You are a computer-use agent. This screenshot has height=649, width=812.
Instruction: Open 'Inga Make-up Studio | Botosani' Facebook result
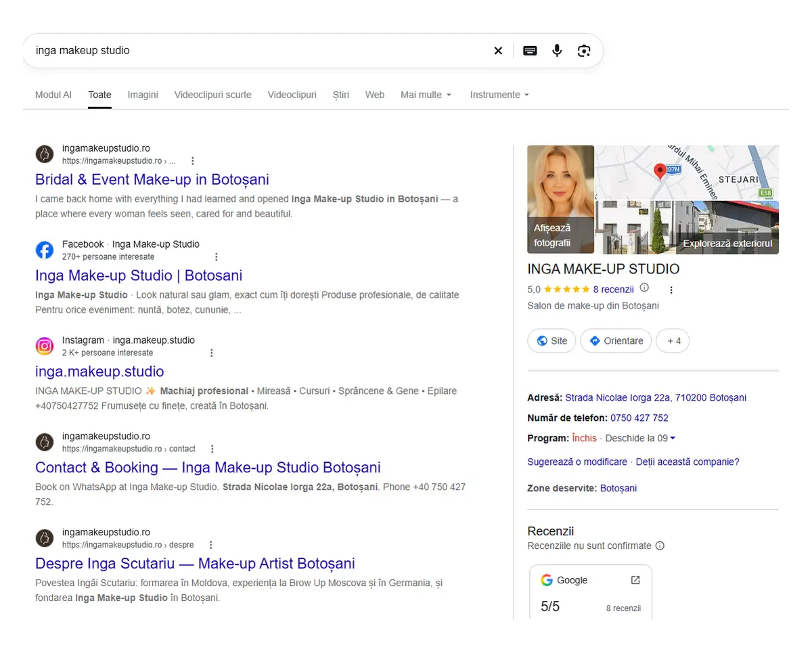click(x=139, y=275)
